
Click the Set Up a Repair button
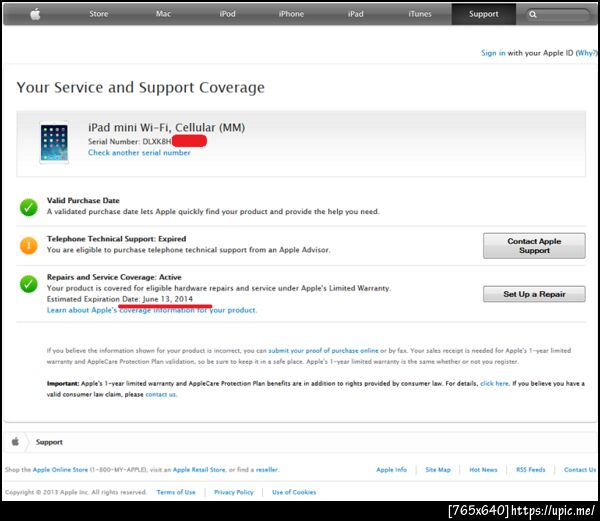534,294
